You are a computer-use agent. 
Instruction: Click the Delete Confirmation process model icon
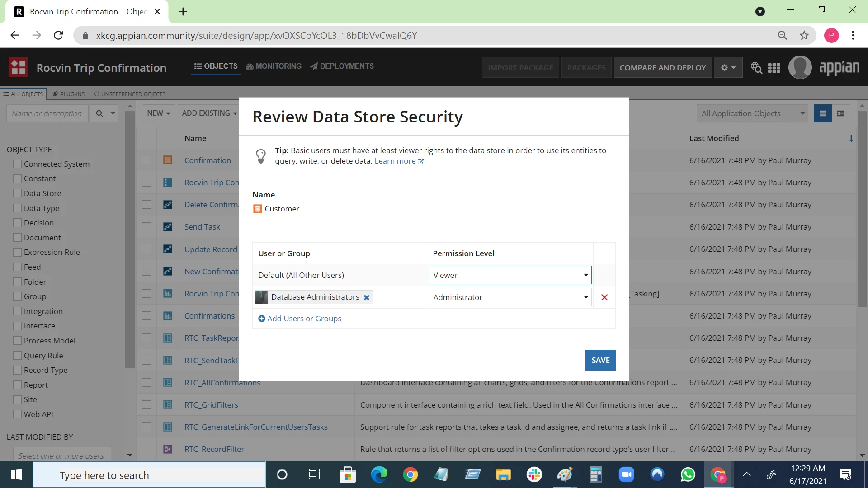(168, 205)
